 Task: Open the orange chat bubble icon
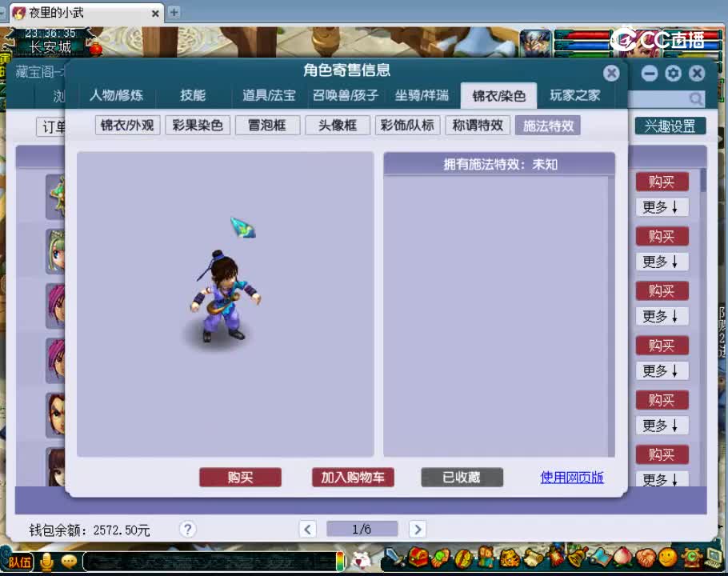[69, 562]
